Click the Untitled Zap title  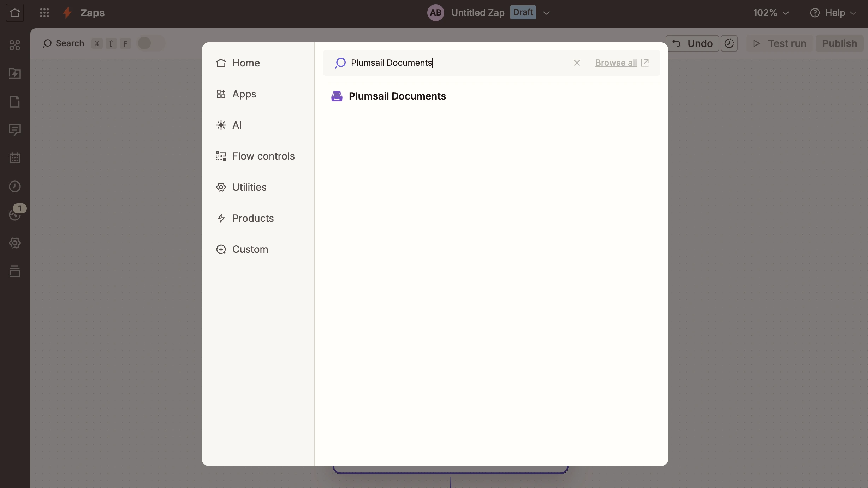(478, 13)
